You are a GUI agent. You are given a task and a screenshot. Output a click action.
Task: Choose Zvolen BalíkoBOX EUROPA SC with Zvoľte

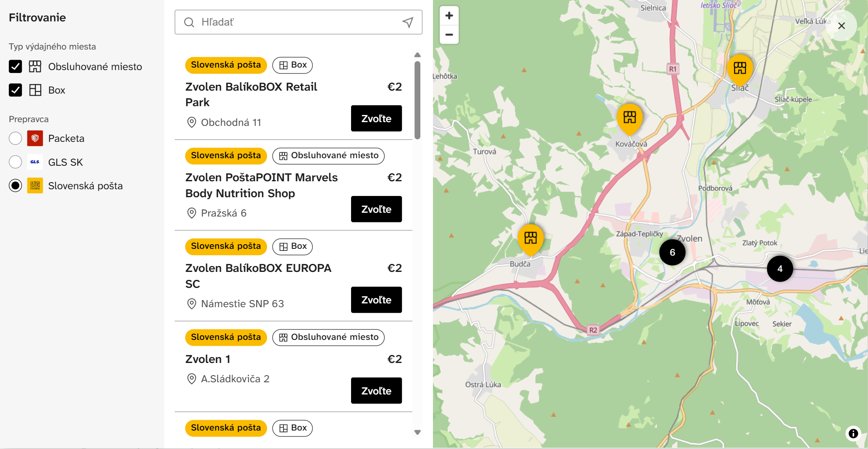click(376, 300)
